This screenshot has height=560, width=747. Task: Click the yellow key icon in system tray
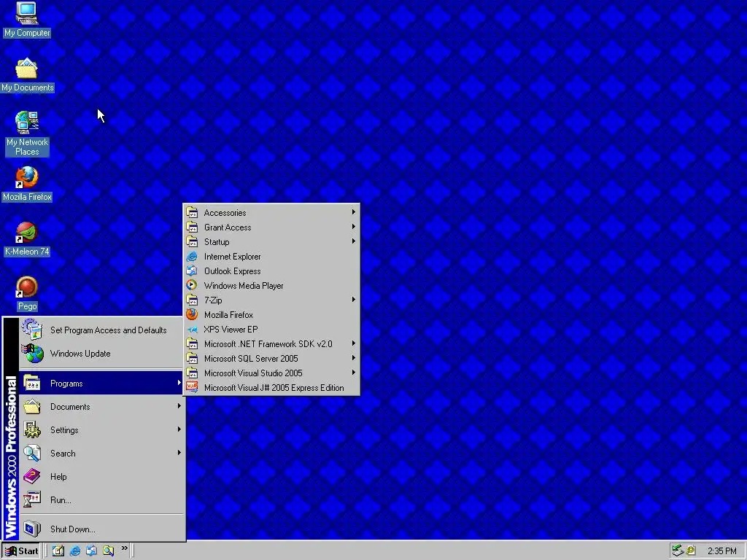pos(690,551)
